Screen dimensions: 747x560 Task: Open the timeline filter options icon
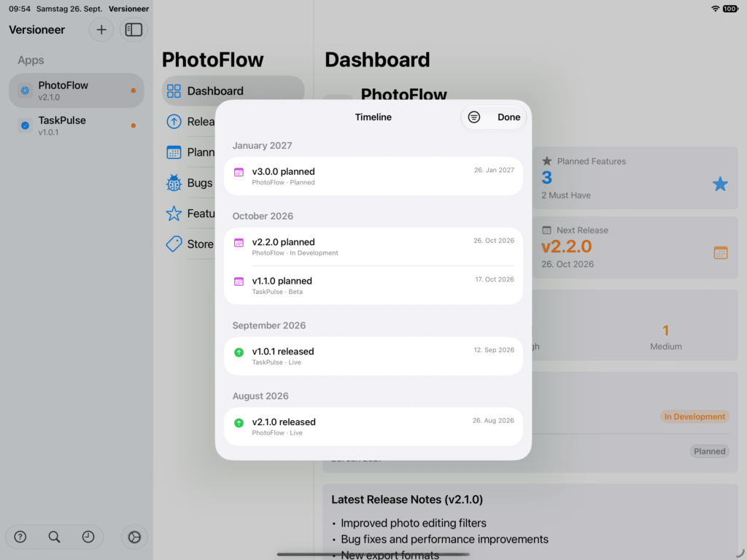[x=474, y=117]
